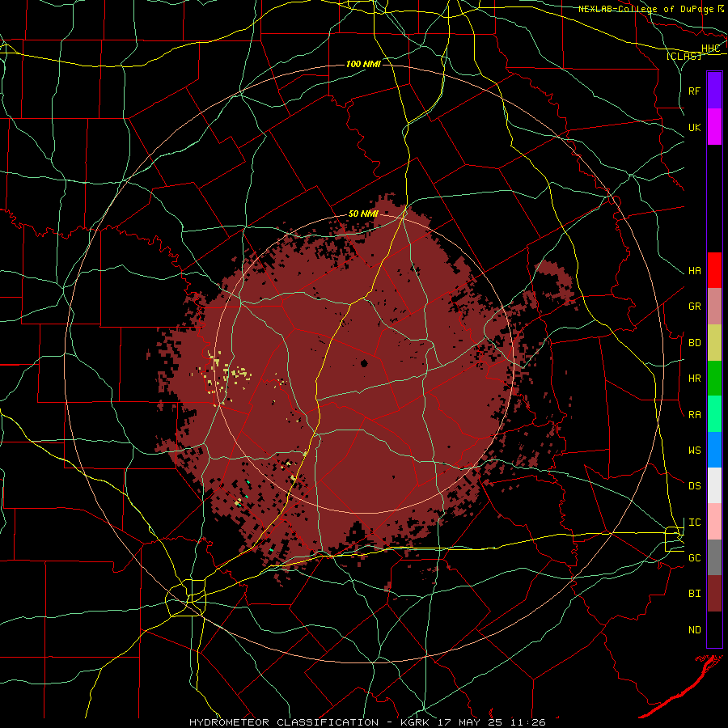Click the 'RA' legend label
The height and width of the screenshot is (728, 728).
[694, 415]
